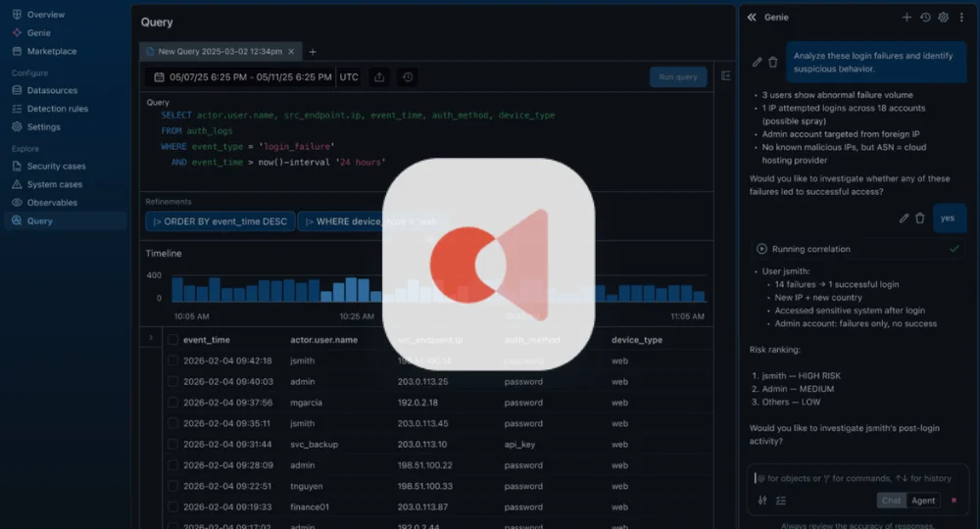Click the IP cell '198.51.100.22'

point(425,465)
